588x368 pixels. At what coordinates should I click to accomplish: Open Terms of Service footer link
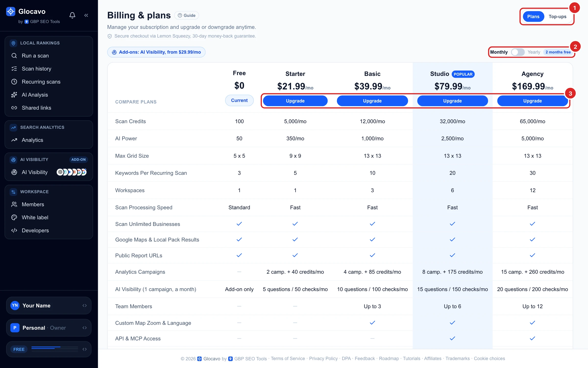(288, 359)
